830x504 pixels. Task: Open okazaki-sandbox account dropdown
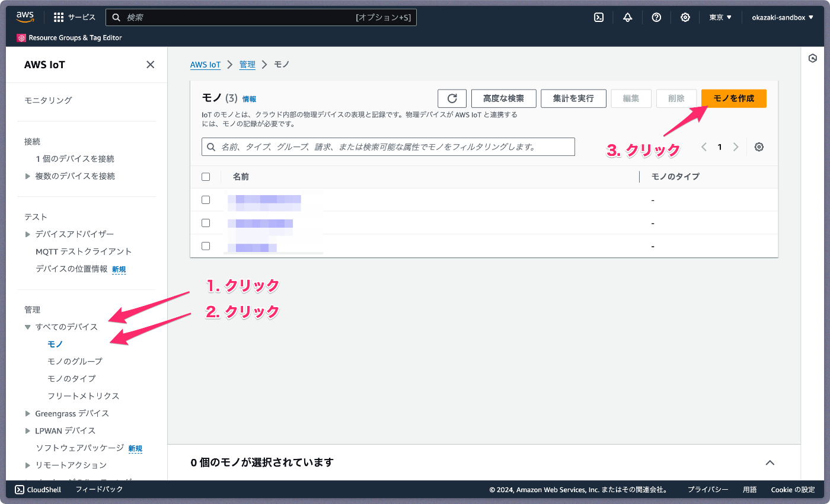coord(783,17)
